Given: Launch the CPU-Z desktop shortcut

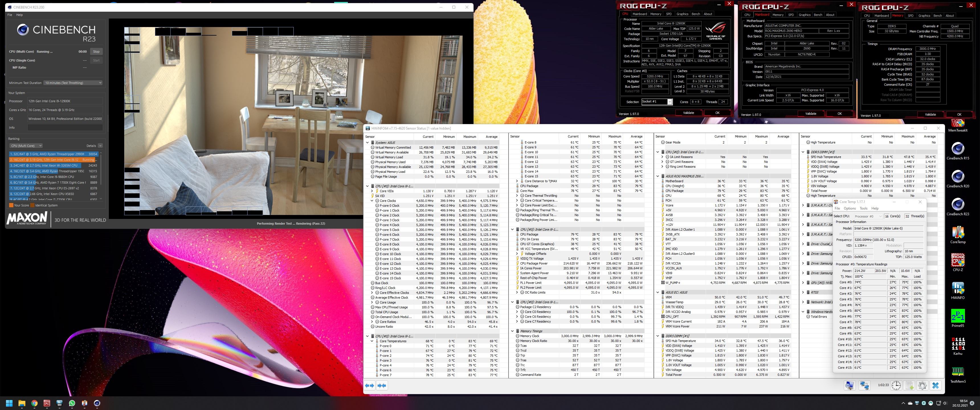Looking at the screenshot, I should tap(957, 262).
